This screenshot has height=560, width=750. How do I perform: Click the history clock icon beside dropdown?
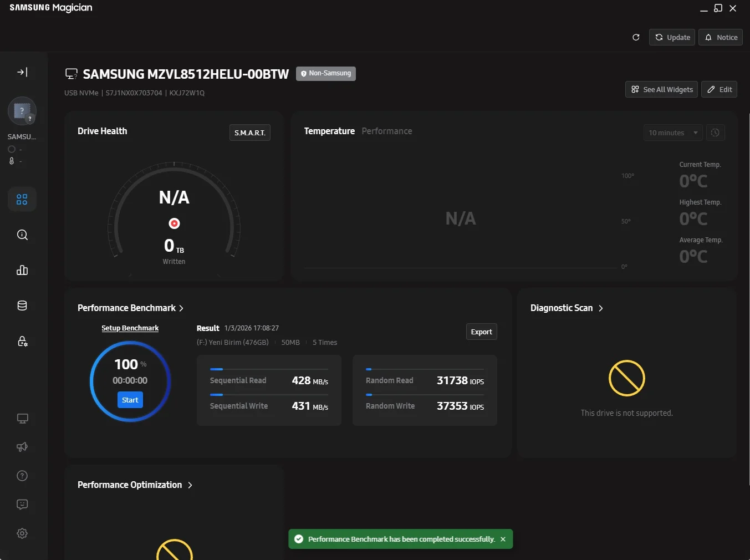715,133
